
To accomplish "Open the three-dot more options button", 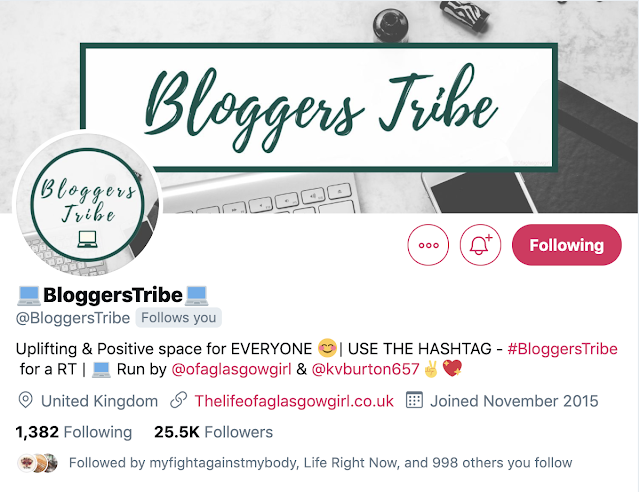I will [x=428, y=245].
